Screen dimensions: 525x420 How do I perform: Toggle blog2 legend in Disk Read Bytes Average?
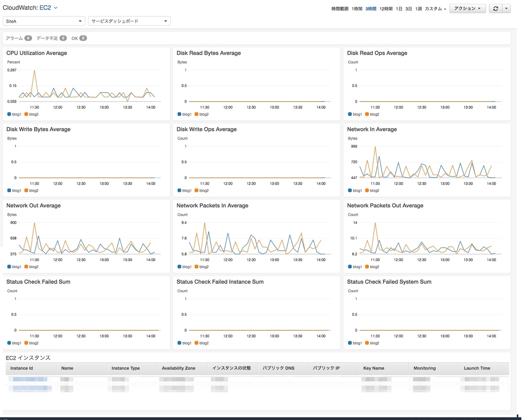[202, 114]
